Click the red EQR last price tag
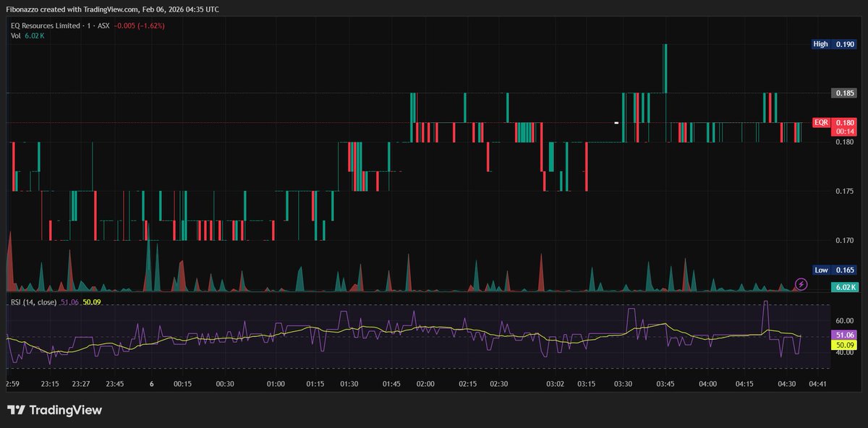The width and height of the screenshot is (868, 428). click(x=834, y=123)
